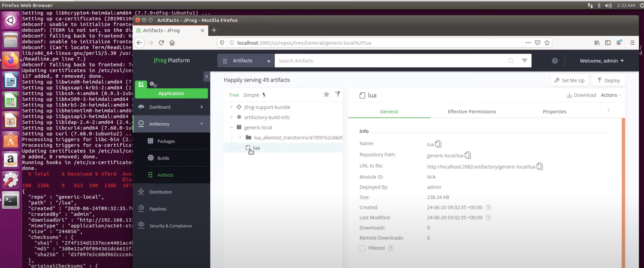Open the tree filter funnel icon
This screenshot has height=268, width=644.
337,94
